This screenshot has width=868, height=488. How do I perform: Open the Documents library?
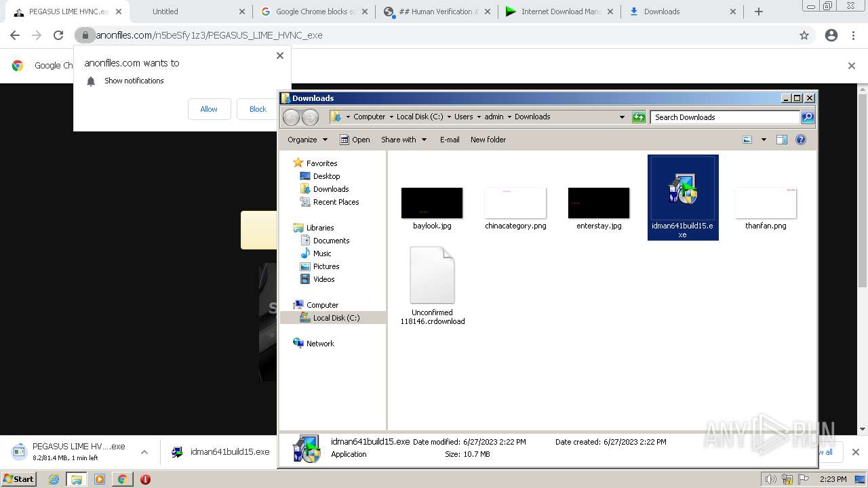331,241
